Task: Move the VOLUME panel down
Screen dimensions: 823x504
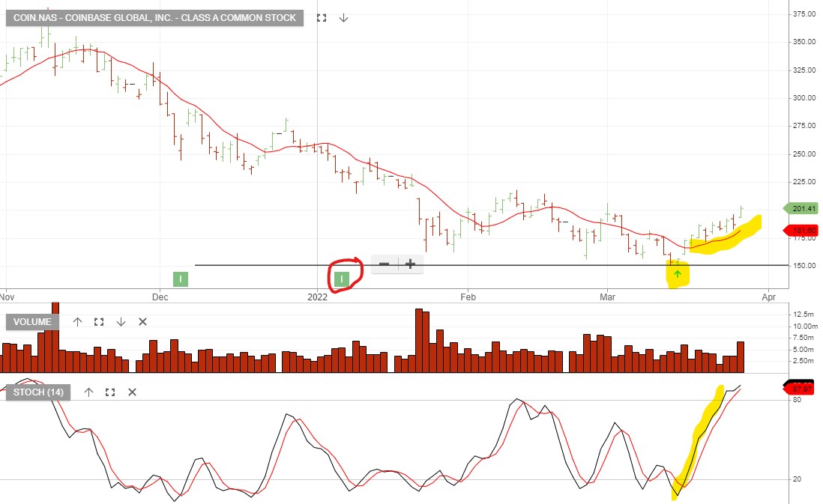Action: click(x=121, y=322)
